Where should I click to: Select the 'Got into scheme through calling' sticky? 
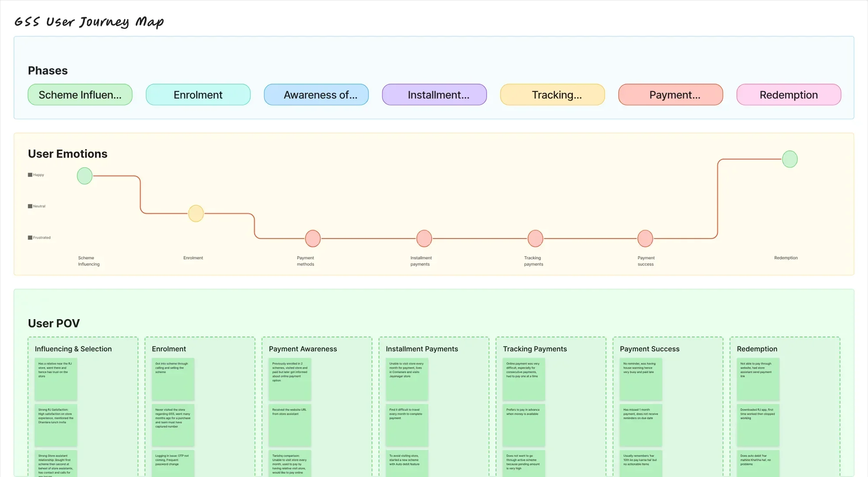(x=173, y=379)
